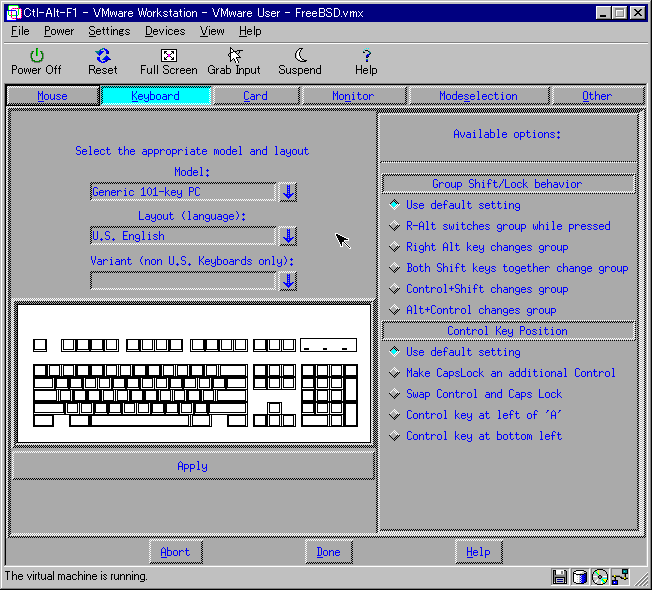652x590 pixels.
Task: Click the 'U.S. English' layout field
Action: 183,236
